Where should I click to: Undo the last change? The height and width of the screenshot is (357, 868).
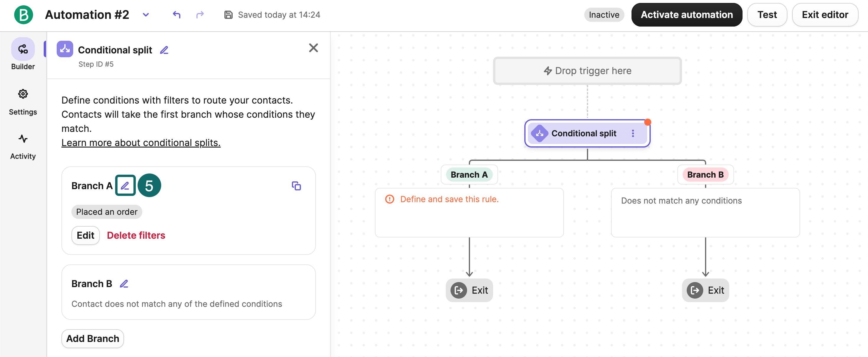(177, 14)
